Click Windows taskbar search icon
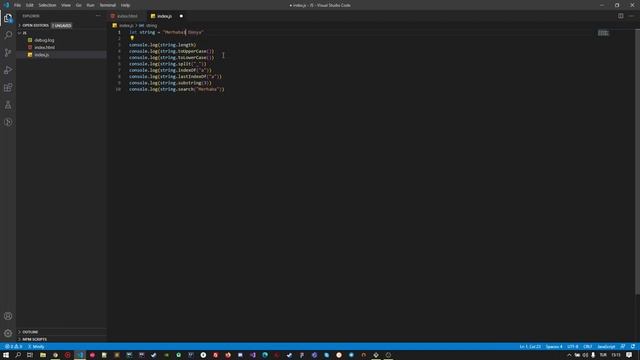Viewport: 640px width, 360px height. click(18, 355)
